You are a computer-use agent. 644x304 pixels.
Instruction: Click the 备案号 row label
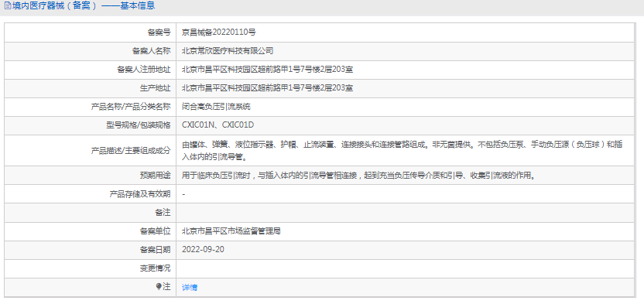[159, 32]
